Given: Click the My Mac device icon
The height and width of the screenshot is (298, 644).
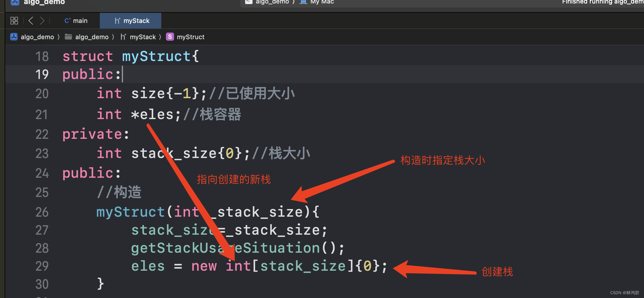Looking at the screenshot, I should click(x=303, y=2).
